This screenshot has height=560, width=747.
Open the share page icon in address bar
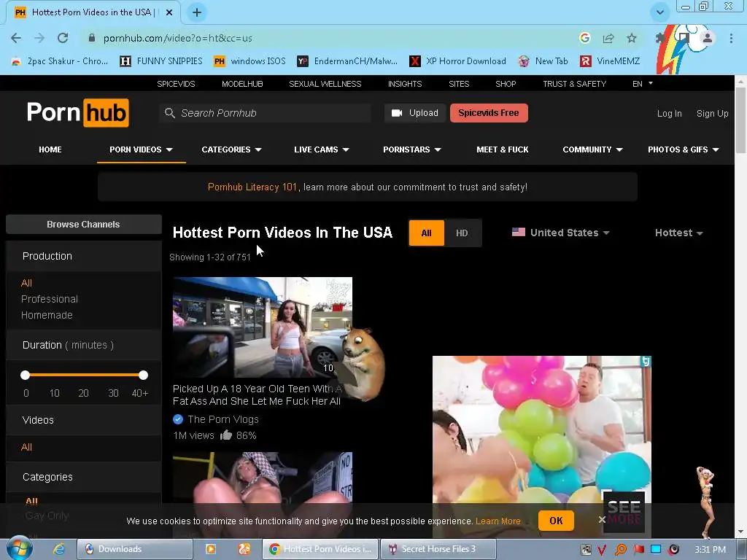pyautogui.click(x=608, y=38)
